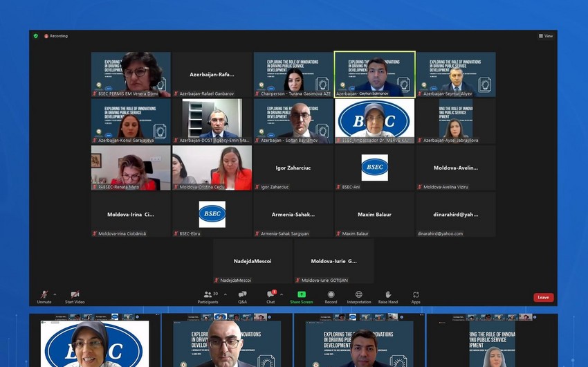Open the Chat panel
Viewport: 588px width, 367px height.
click(x=270, y=295)
